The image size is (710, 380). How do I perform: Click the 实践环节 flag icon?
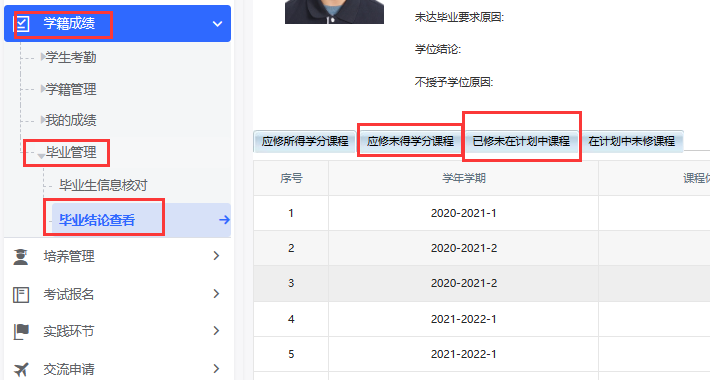pyautogui.click(x=21, y=332)
